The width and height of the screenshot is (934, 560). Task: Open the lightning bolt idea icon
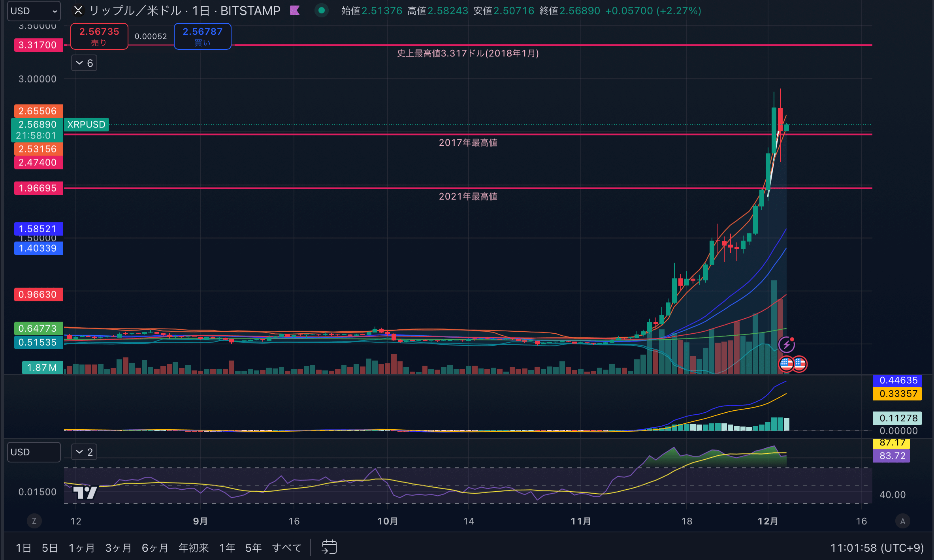pyautogui.click(x=787, y=345)
